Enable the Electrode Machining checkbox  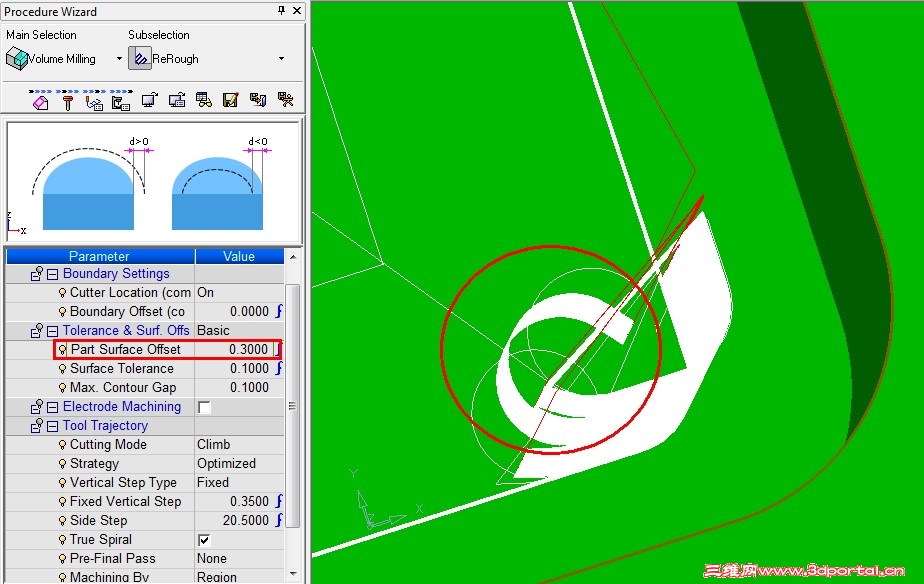point(204,407)
